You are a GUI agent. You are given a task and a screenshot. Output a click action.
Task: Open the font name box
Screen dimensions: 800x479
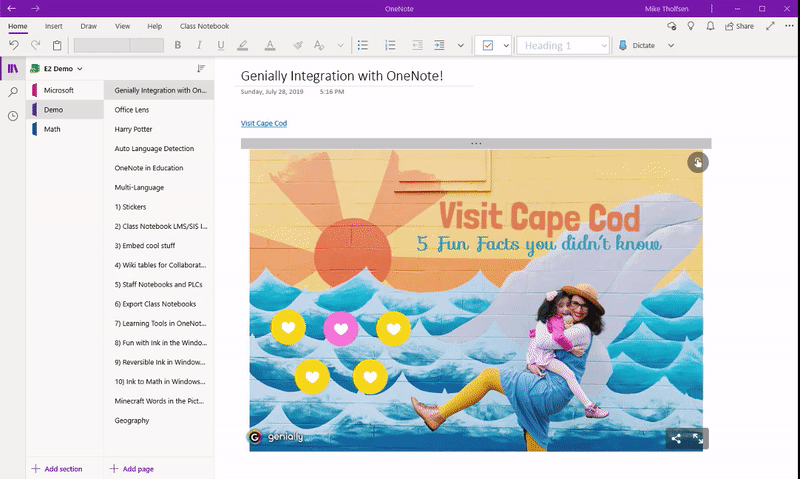(102, 45)
